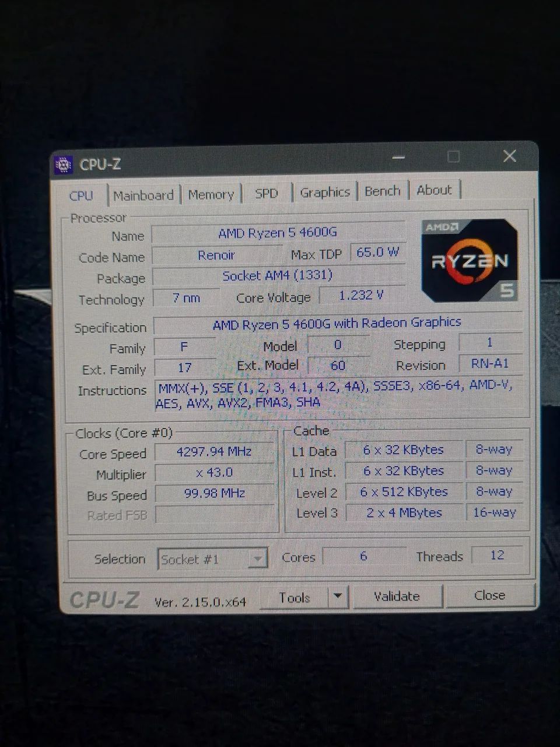Select the CPU tab
Image resolution: width=560 pixels, height=747 pixels.
82,196
